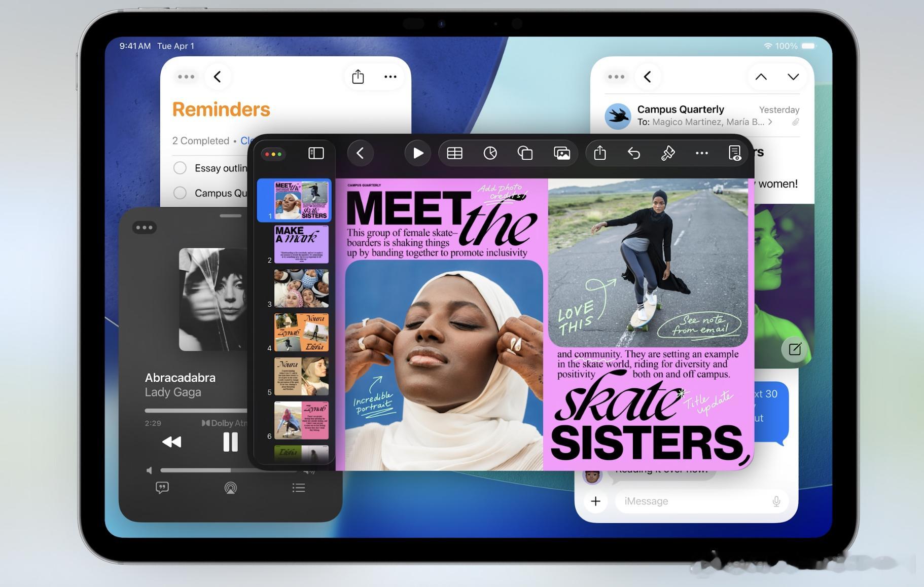
Task: Click the Campus Quarterly sender name
Action: point(681,109)
